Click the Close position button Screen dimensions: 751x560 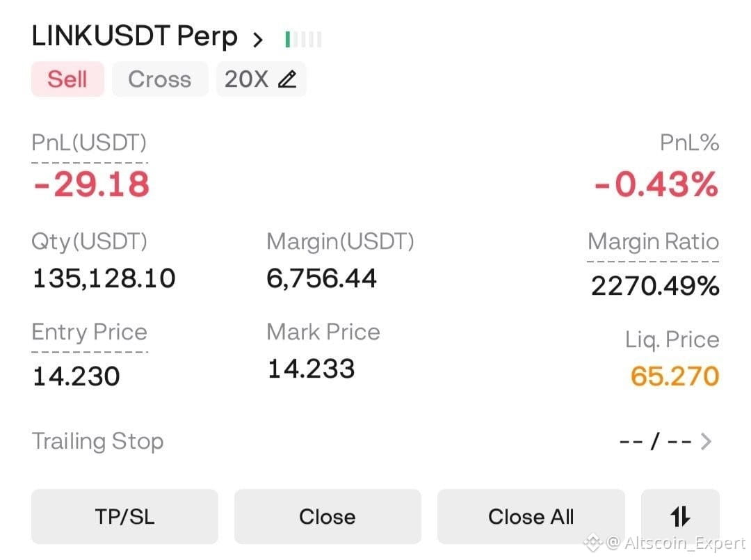click(x=328, y=516)
